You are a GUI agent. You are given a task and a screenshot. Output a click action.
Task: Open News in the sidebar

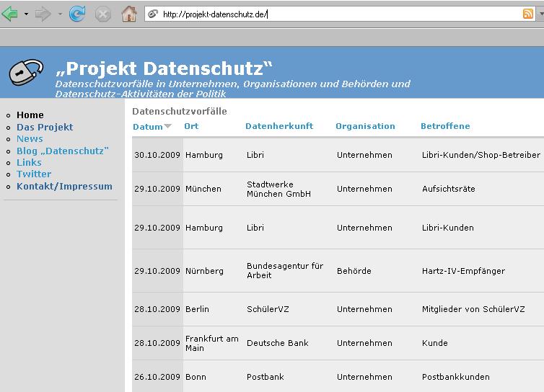click(x=30, y=138)
